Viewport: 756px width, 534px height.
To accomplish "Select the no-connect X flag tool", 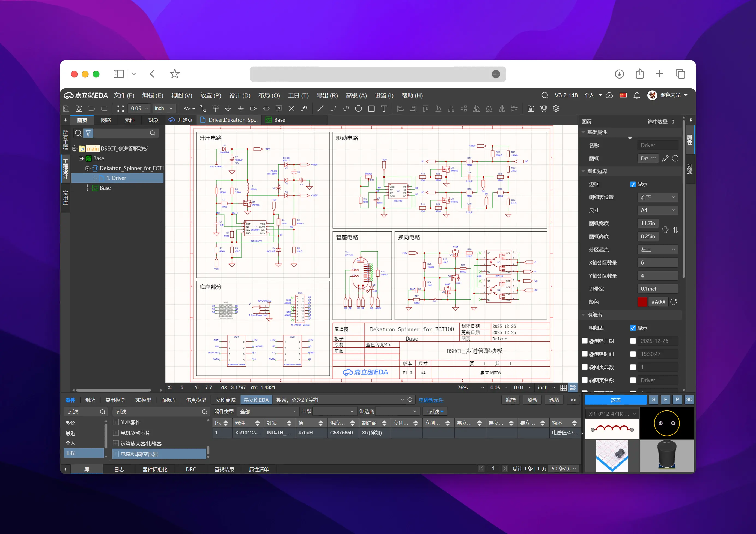I will tap(291, 109).
